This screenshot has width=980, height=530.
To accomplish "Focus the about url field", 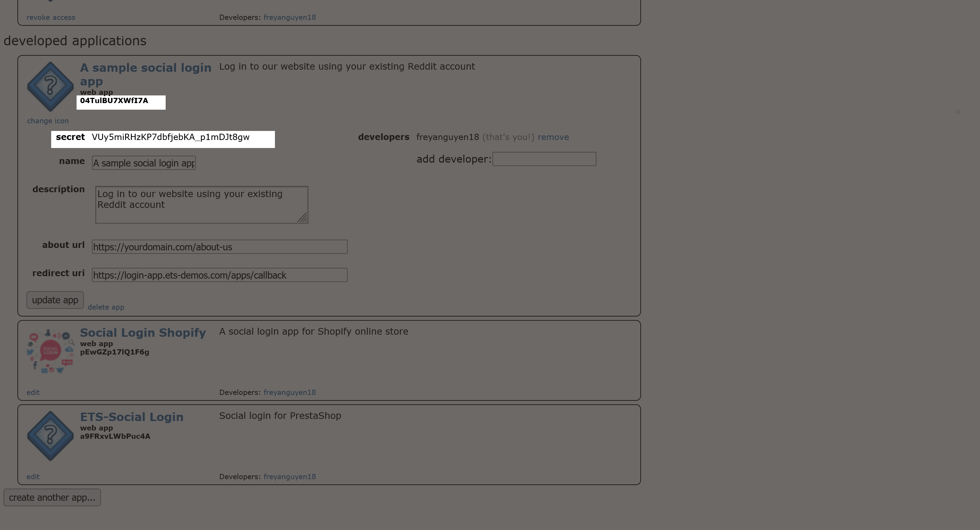I will click(220, 247).
